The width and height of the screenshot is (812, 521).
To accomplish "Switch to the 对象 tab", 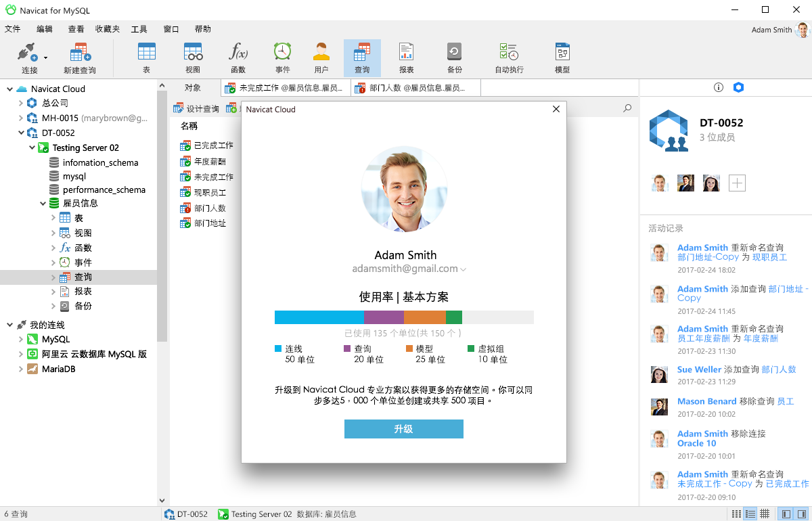I will [x=193, y=88].
